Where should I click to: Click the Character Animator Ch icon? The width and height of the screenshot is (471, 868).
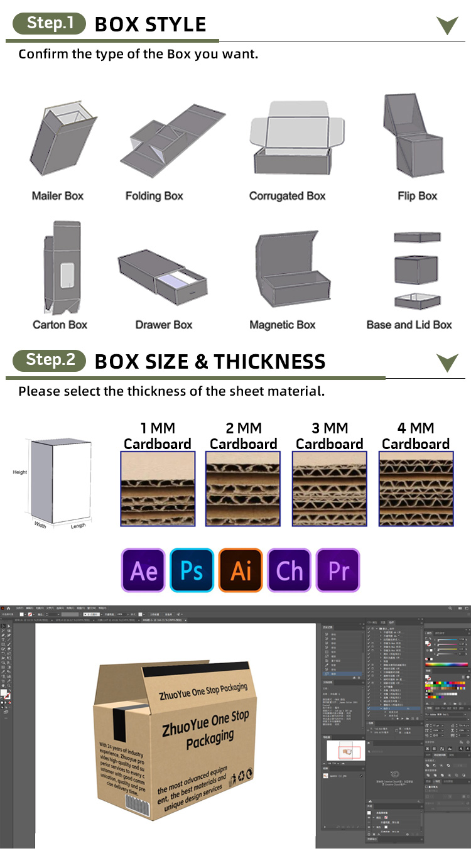click(290, 570)
